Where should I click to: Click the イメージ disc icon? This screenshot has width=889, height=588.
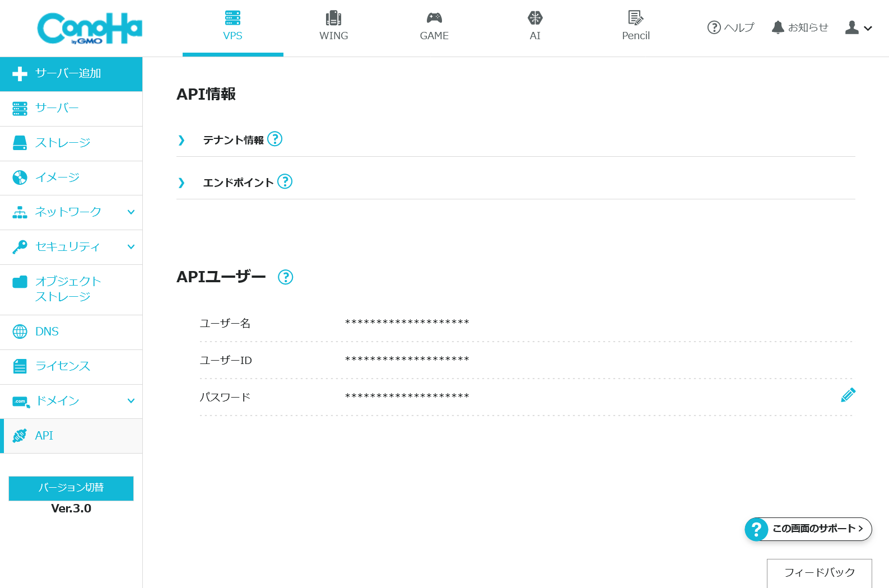[20, 178]
